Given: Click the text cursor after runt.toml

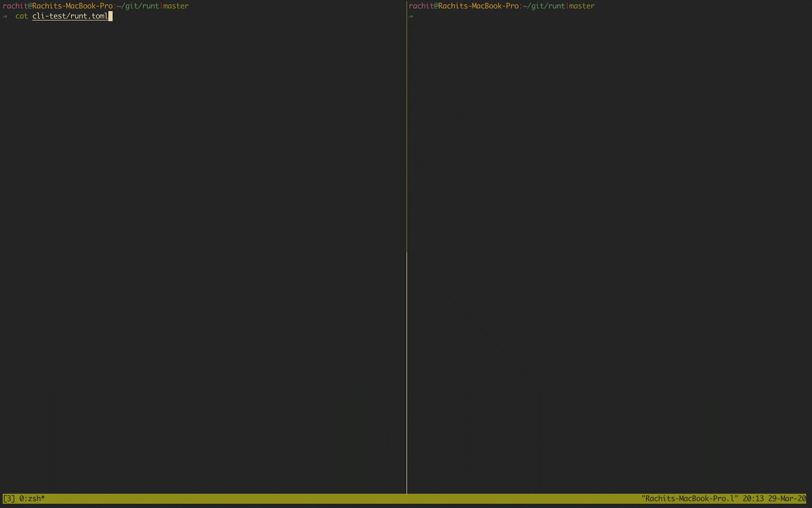Looking at the screenshot, I should [x=110, y=16].
